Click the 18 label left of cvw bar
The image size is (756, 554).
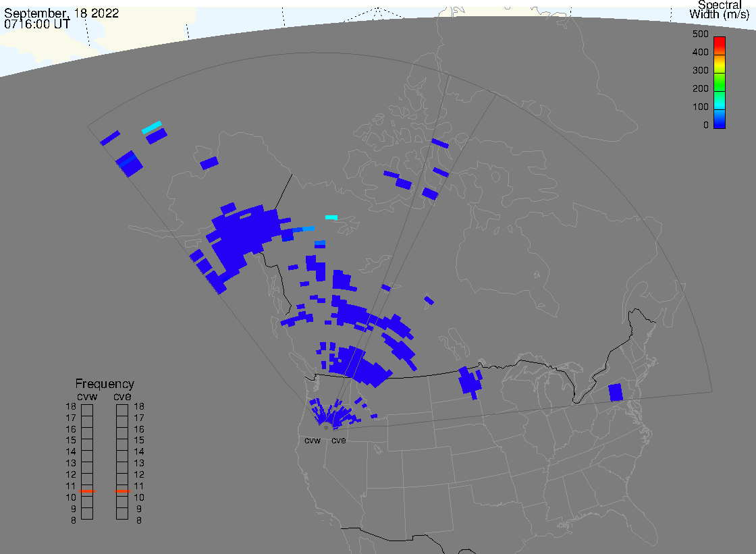click(71, 406)
